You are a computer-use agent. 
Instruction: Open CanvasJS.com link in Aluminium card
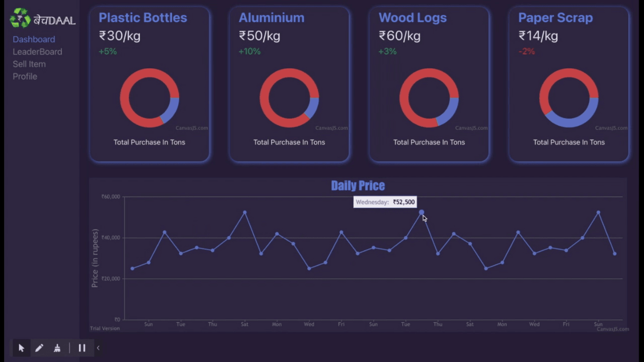331,128
